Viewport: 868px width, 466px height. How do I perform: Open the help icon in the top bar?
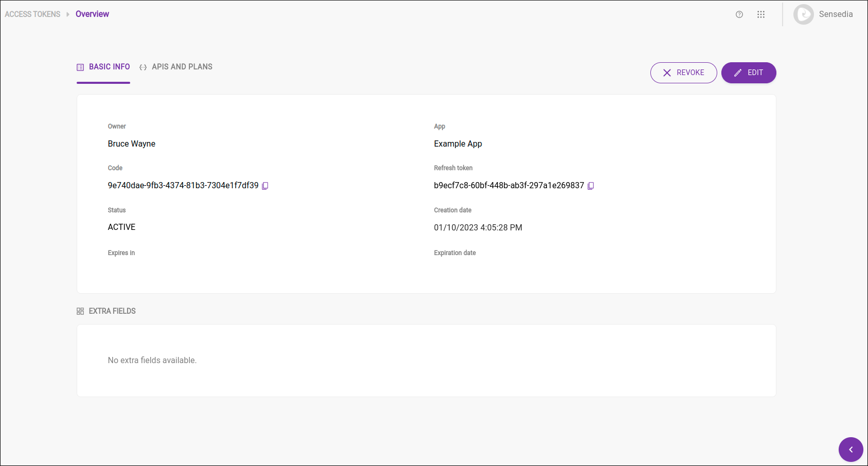tap(739, 14)
